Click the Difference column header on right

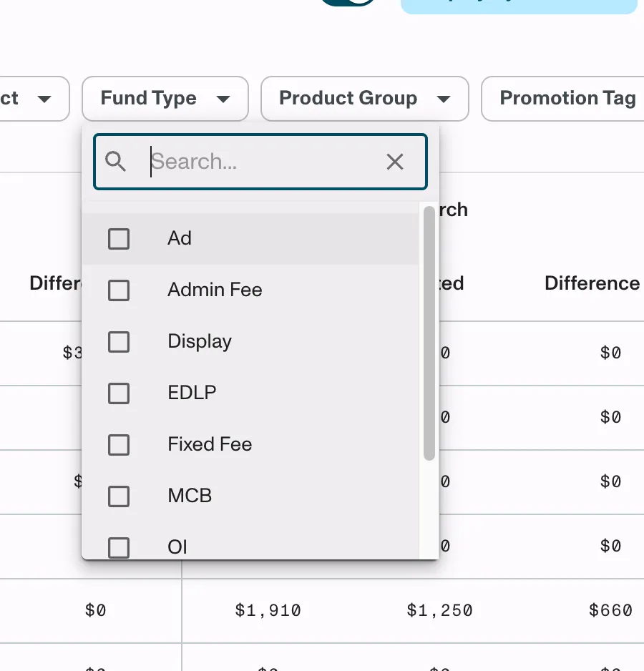(592, 283)
